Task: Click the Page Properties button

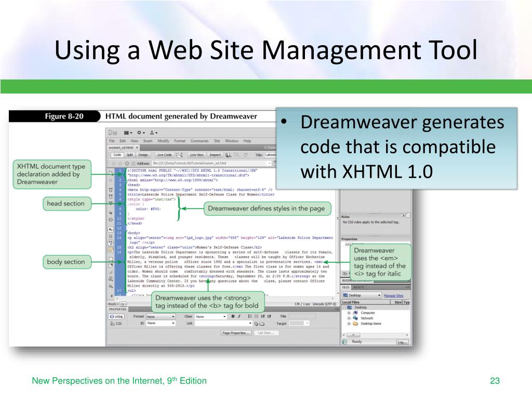Action: coord(236,333)
